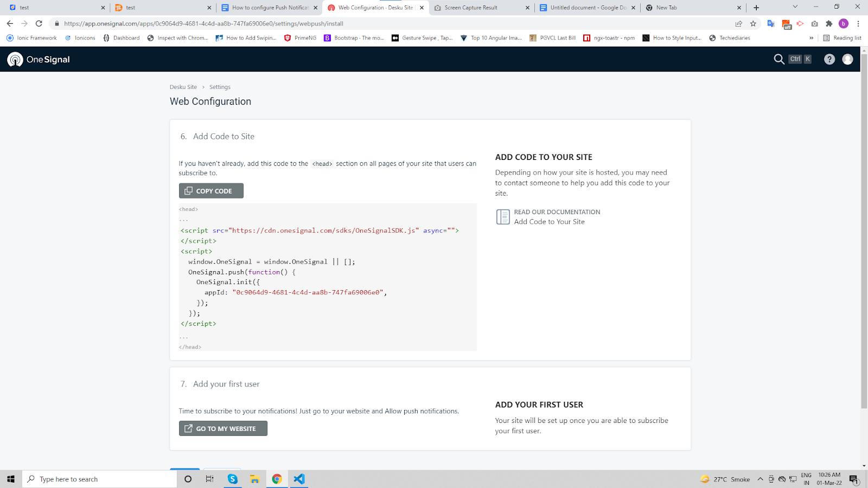
Task: Go to Desku Site breadcrumb
Action: pyautogui.click(x=183, y=87)
